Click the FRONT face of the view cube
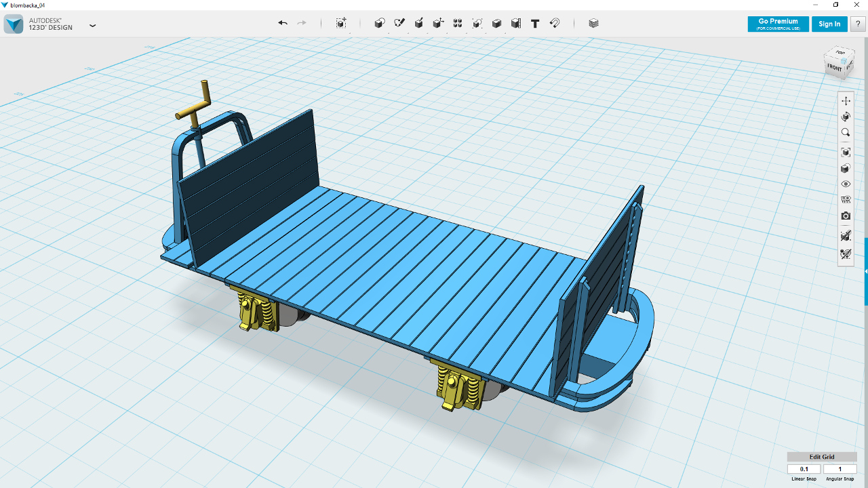868x488 pixels. pos(834,68)
